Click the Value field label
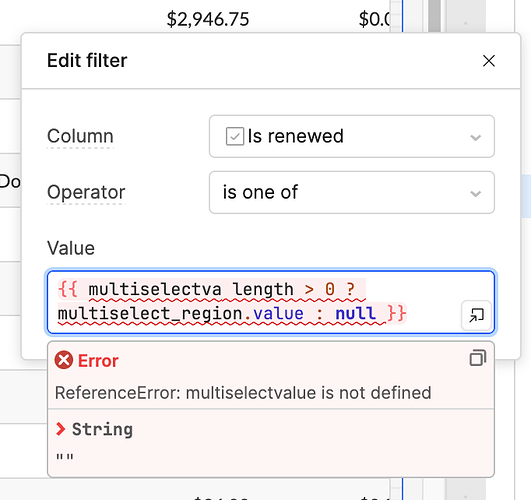The height and width of the screenshot is (500, 531). (71, 248)
